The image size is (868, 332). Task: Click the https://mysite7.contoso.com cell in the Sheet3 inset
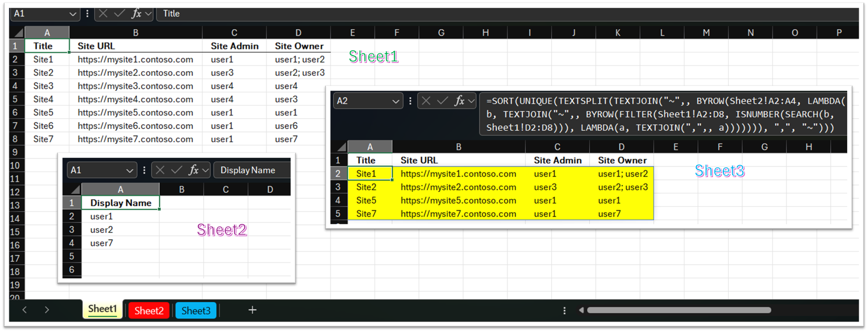click(458, 214)
